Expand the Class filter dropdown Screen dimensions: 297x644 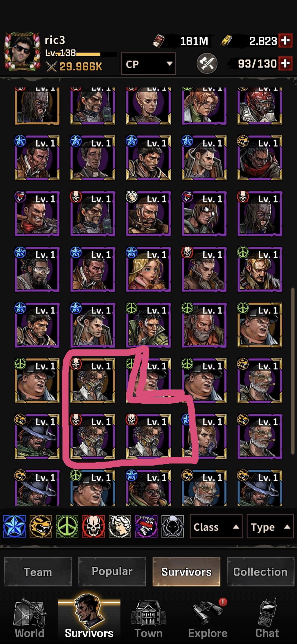(216, 526)
